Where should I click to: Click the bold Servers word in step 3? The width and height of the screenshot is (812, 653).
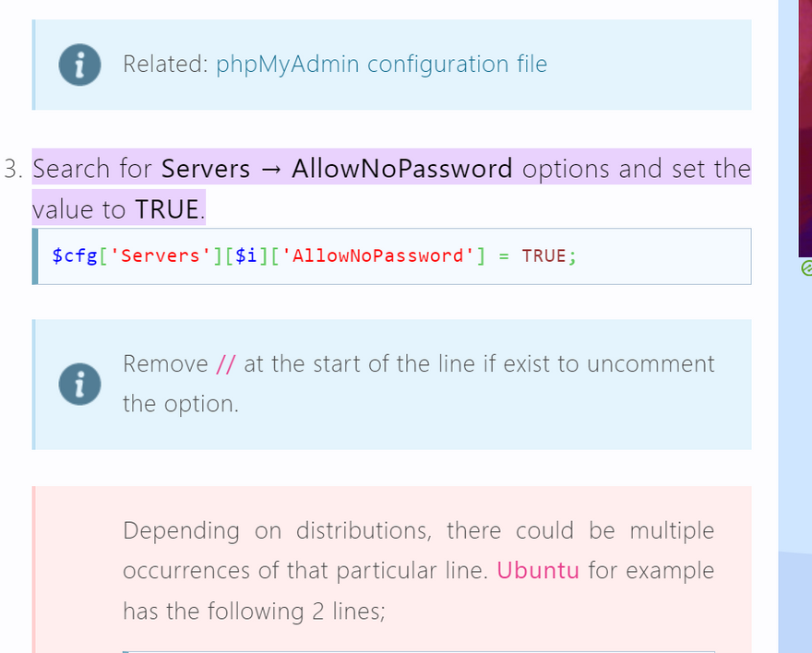206,169
